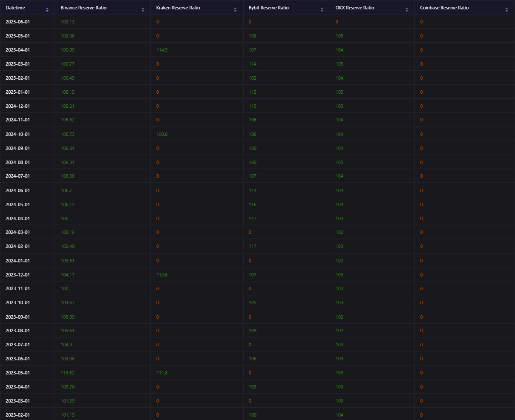Click Bybit value 115 in 2024-12-01 row
Viewport: 515px width, 420px height.
[x=253, y=106]
